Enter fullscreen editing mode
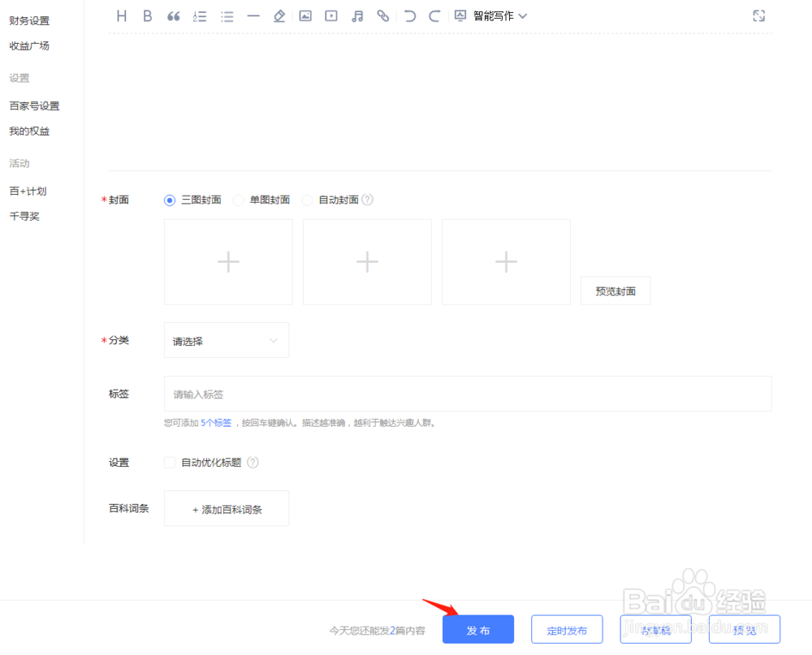The image size is (812, 655). click(x=758, y=15)
